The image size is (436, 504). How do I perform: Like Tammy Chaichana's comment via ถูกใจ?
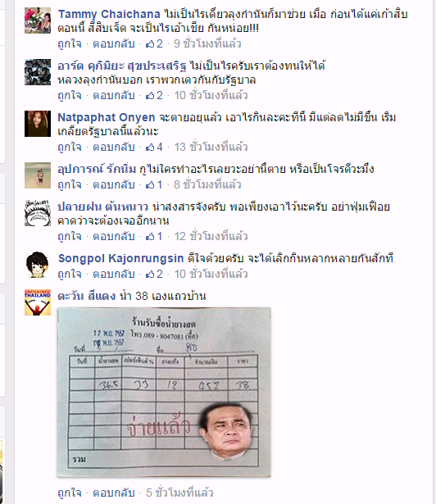click(x=70, y=43)
